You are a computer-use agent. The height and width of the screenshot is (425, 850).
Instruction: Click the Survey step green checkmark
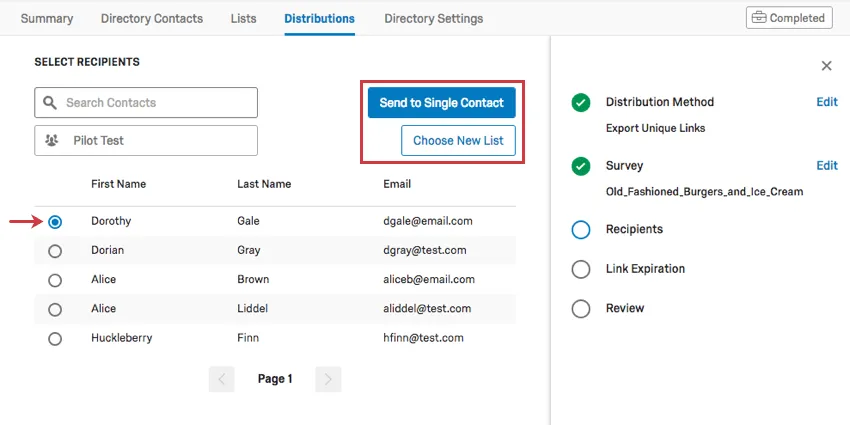point(581,166)
